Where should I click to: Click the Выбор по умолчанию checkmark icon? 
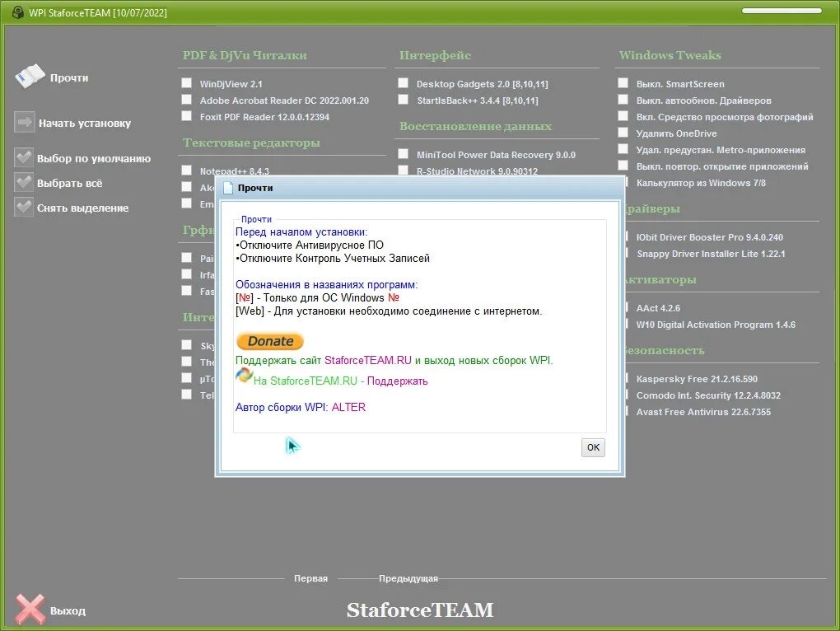(x=24, y=157)
